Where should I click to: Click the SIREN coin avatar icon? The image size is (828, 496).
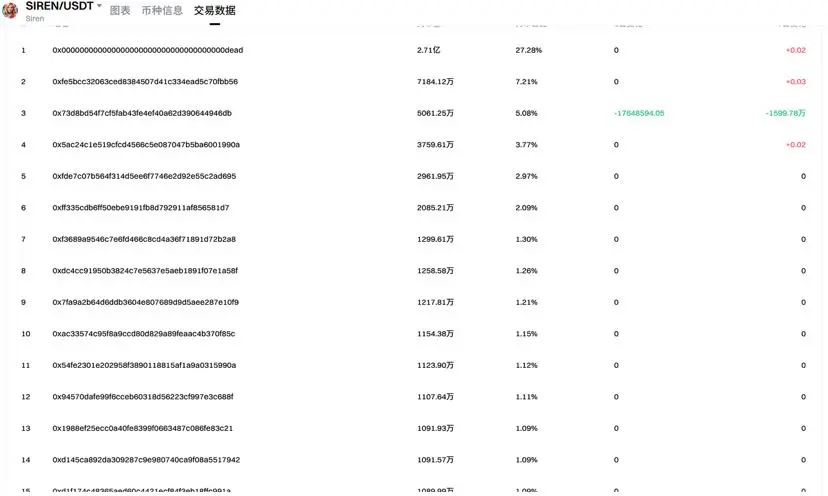(10, 9)
